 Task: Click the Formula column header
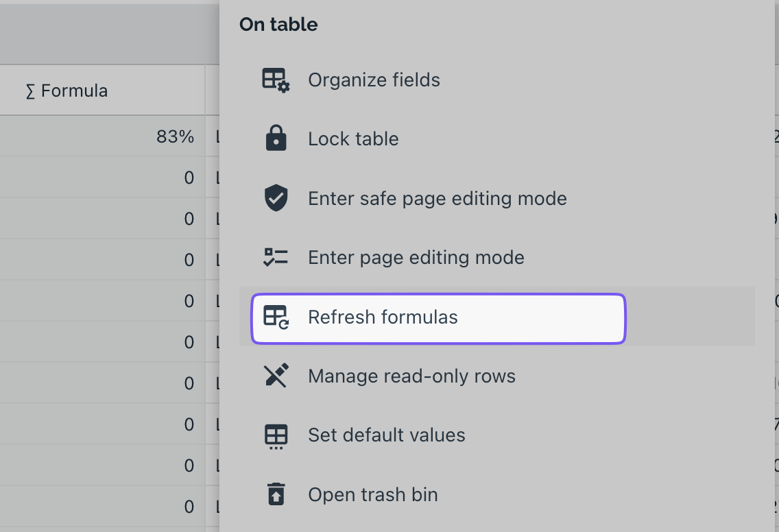pos(102,90)
